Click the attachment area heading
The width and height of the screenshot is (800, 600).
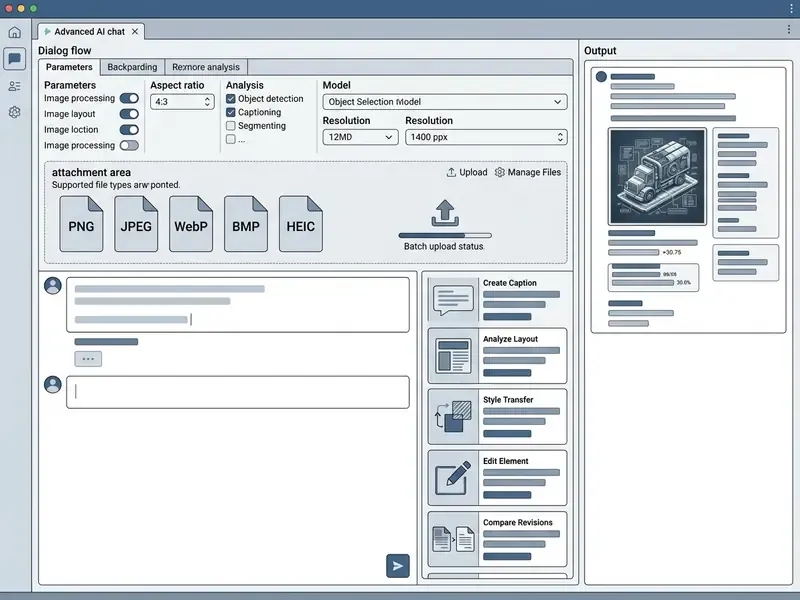91,172
